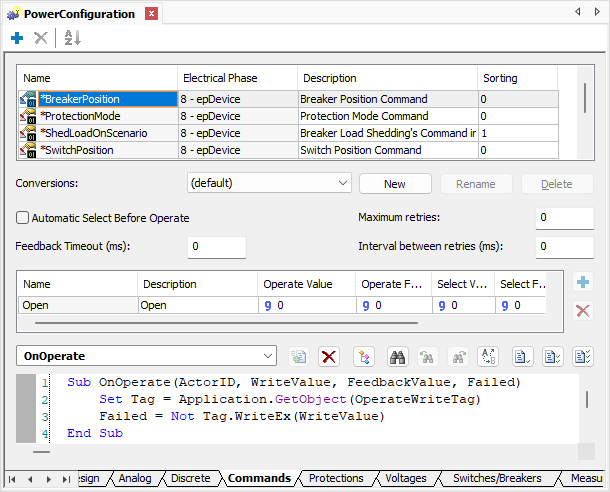The height and width of the screenshot is (492, 610).
Task: Enable Automatic Select Before Operate
Action: point(23,218)
